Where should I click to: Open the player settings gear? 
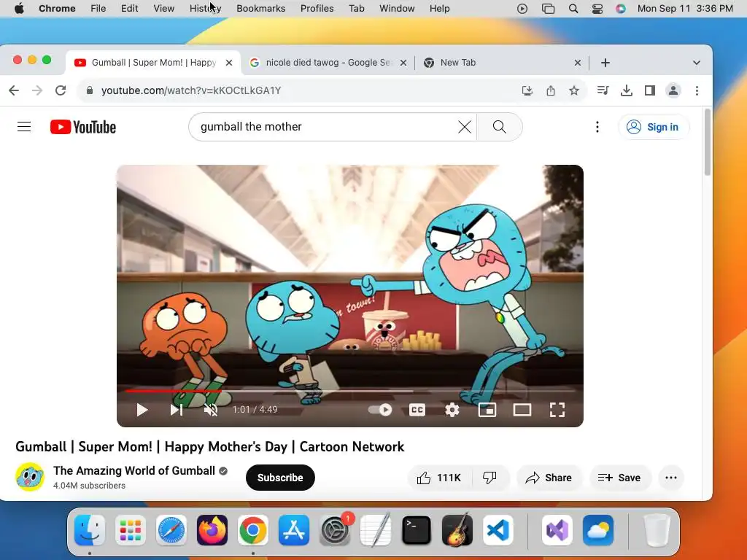452,410
